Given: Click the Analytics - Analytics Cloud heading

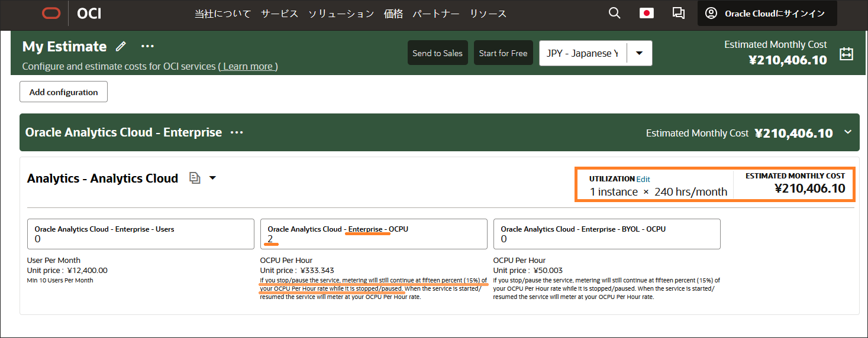Looking at the screenshot, I should [x=102, y=178].
